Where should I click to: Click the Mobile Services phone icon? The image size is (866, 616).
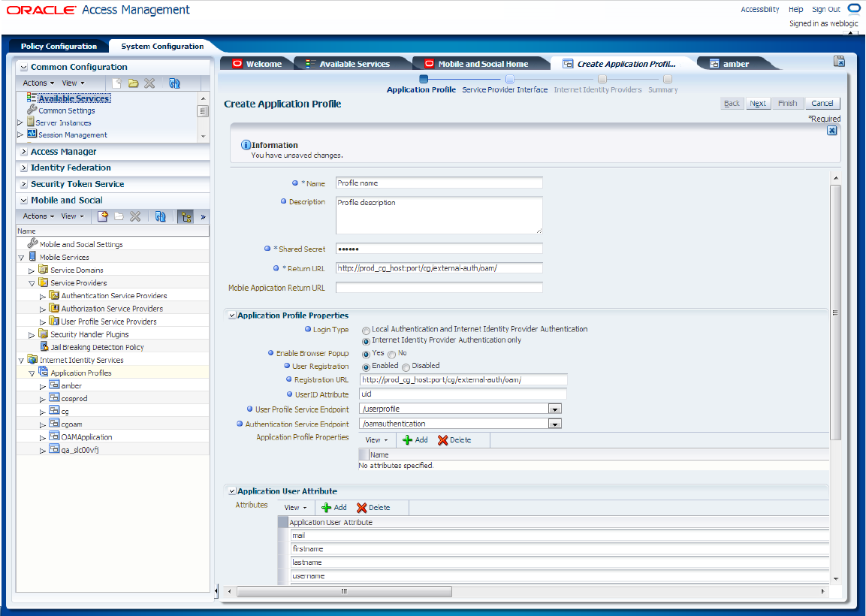(x=32, y=256)
